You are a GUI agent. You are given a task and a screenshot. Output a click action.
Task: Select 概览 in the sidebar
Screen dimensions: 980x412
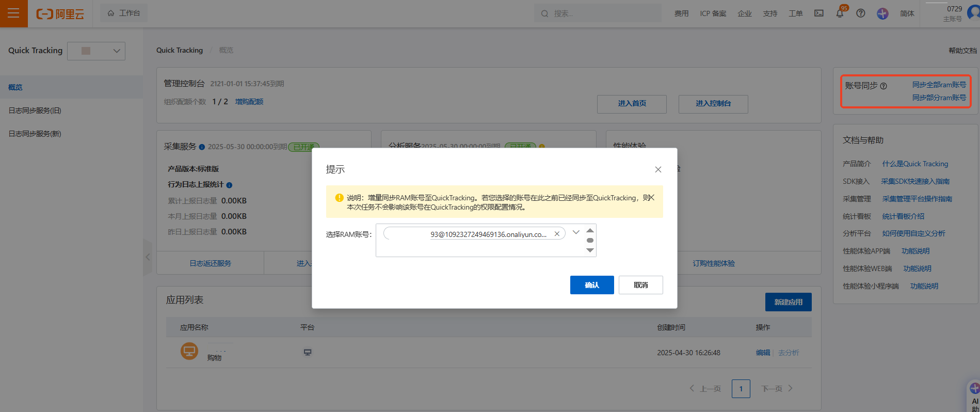(x=71, y=87)
